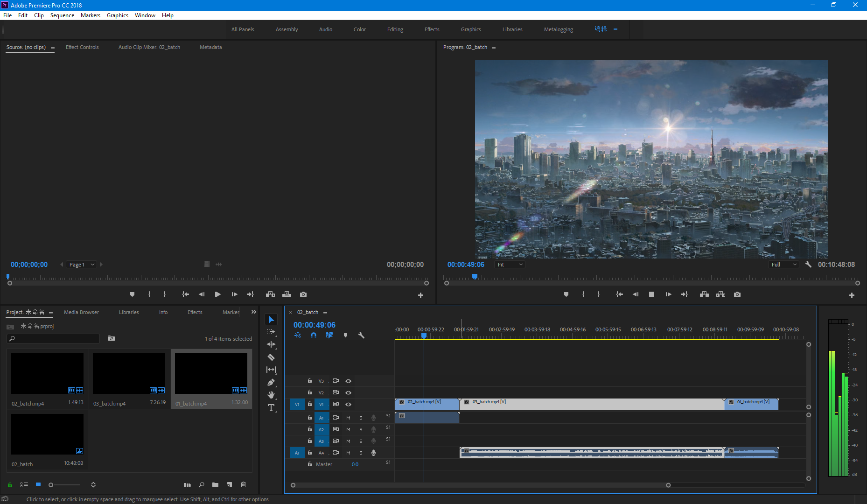Toggle Snap magnet in timeline

click(x=314, y=335)
